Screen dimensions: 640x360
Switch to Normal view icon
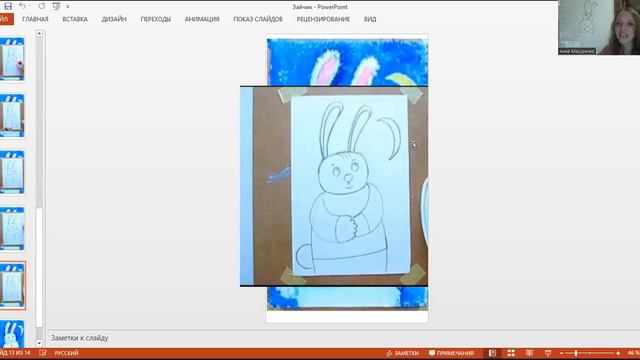pos(493,353)
